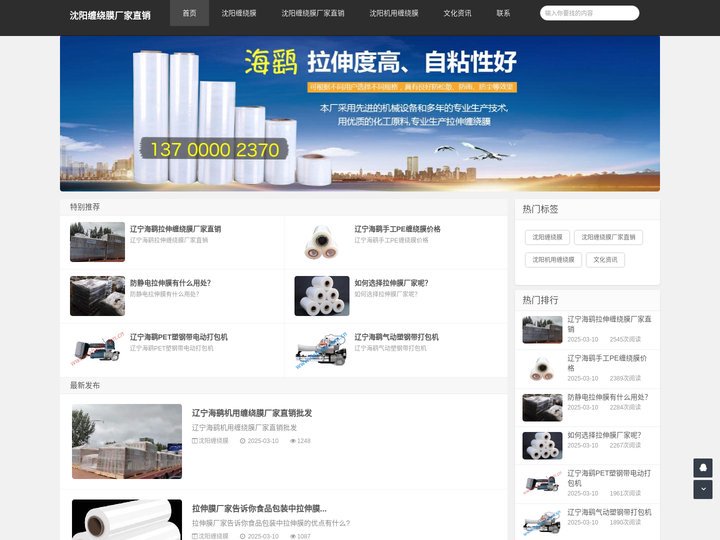Click thumbnail of 如何选择拉伸膜厂家呢 in recommendations
720x540 pixels.
321,296
